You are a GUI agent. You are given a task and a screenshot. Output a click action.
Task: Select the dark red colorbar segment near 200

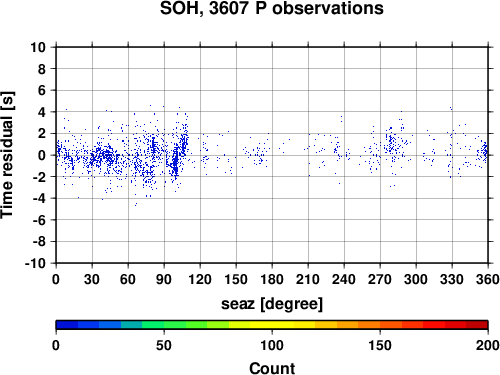click(477, 325)
